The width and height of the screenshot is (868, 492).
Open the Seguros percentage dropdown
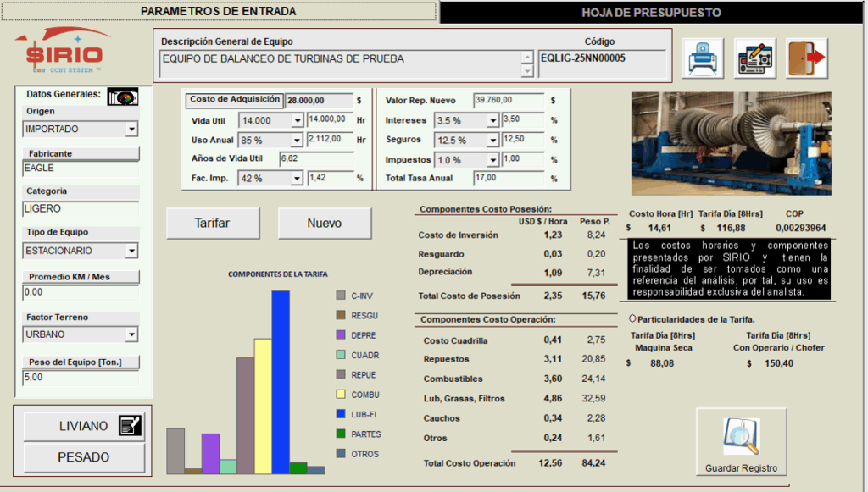click(492, 141)
